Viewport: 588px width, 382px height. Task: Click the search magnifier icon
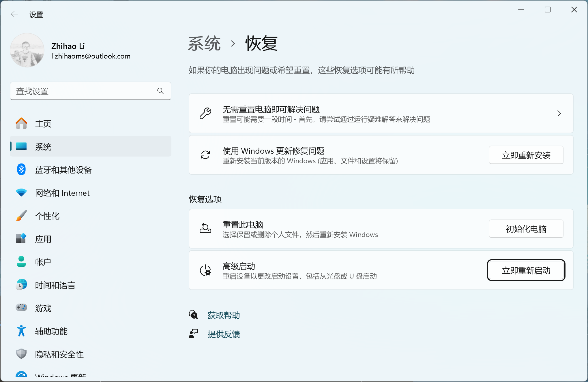pyautogui.click(x=160, y=91)
